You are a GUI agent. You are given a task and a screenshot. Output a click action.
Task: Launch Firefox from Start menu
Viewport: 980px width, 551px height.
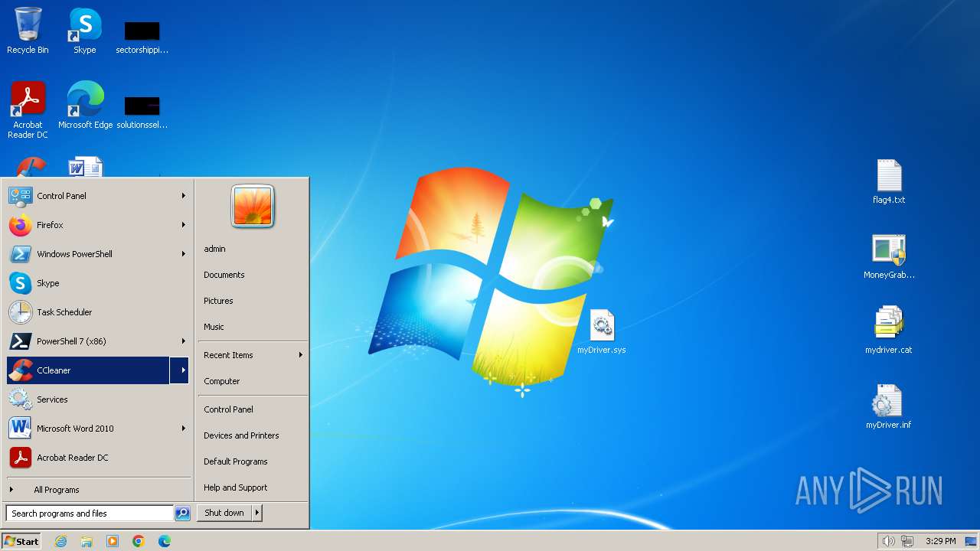(x=90, y=225)
